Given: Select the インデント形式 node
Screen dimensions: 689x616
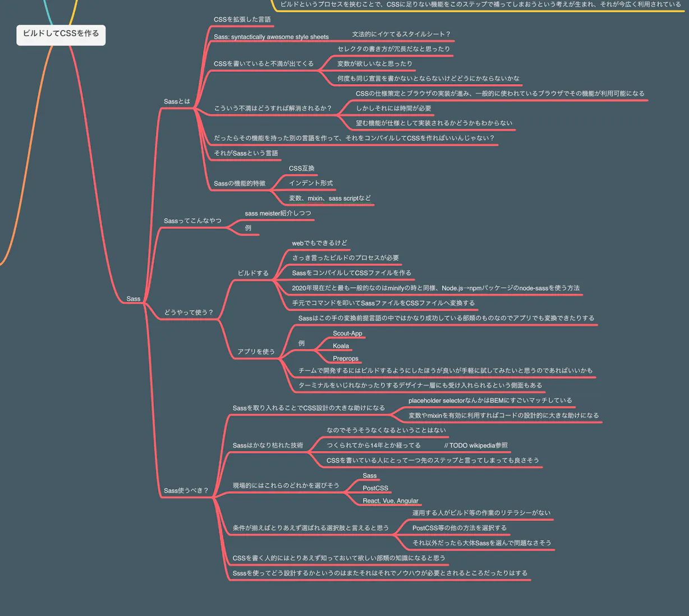Looking at the screenshot, I should tap(311, 183).
